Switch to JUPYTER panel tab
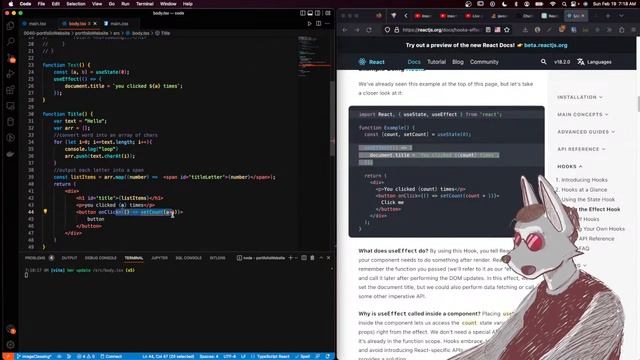The width and height of the screenshot is (640, 360). tap(159, 258)
